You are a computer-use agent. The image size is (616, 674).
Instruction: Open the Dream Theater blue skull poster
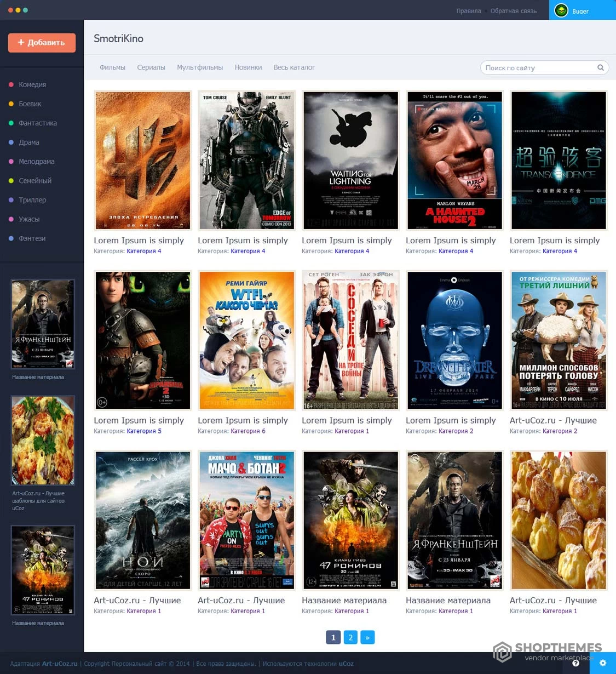click(455, 340)
